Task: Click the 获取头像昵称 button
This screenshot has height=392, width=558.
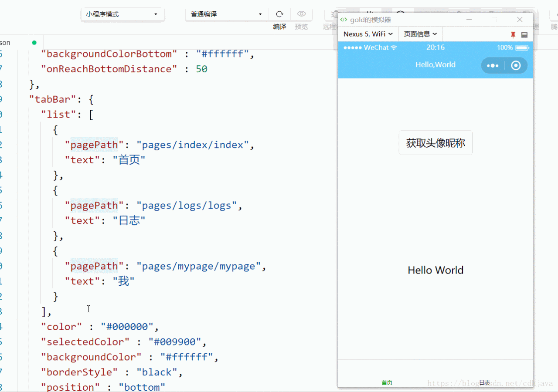Action: (x=436, y=143)
